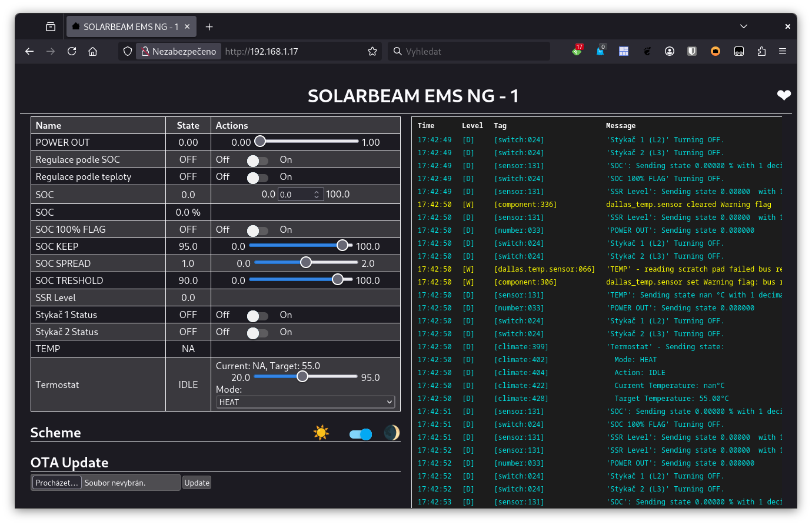Open the Termostat Mode HEAT dropdown
This screenshot has height=525, width=812.
click(x=305, y=402)
